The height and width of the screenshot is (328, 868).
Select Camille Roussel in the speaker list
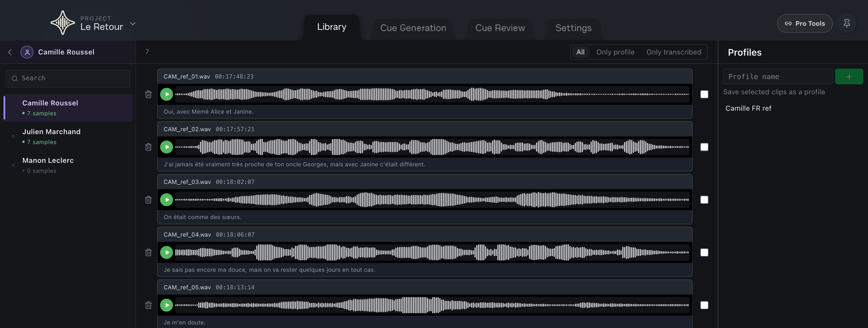68,108
